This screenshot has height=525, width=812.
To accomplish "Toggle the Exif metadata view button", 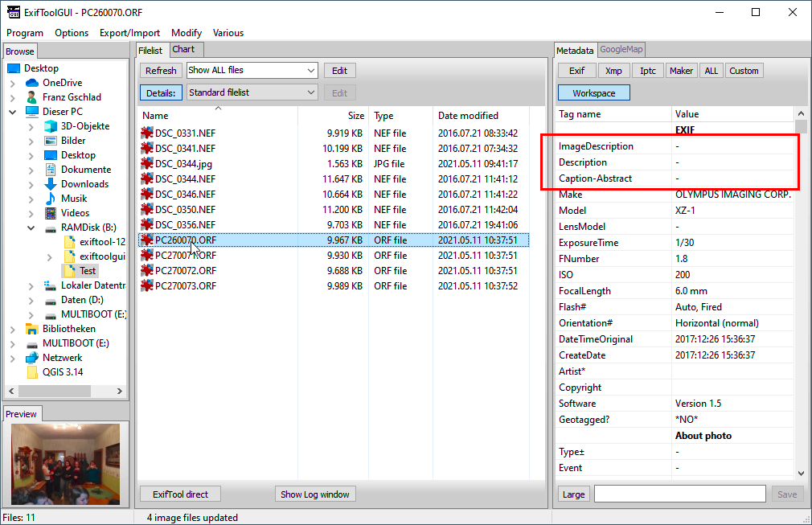I will point(576,71).
